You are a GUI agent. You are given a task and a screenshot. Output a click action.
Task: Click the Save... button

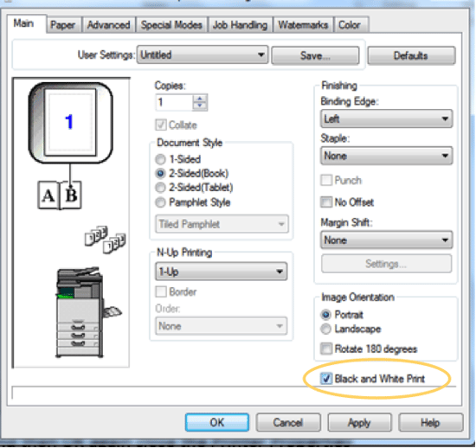point(315,55)
